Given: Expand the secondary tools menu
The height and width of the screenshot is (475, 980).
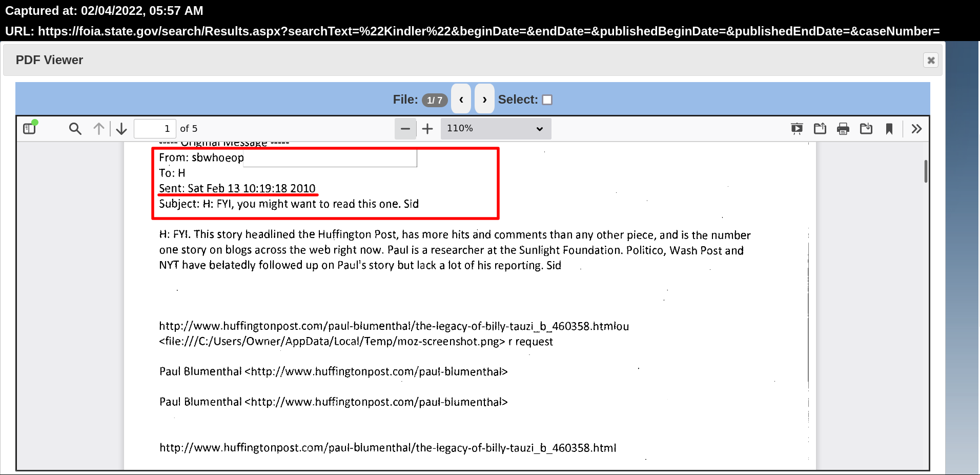Looking at the screenshot, I should [916, 128].
